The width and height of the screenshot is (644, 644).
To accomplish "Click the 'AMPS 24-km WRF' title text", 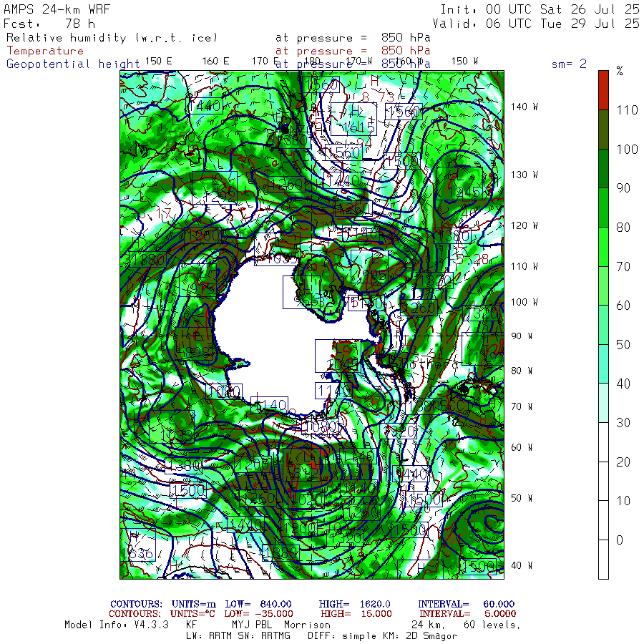I will [57, 9].
